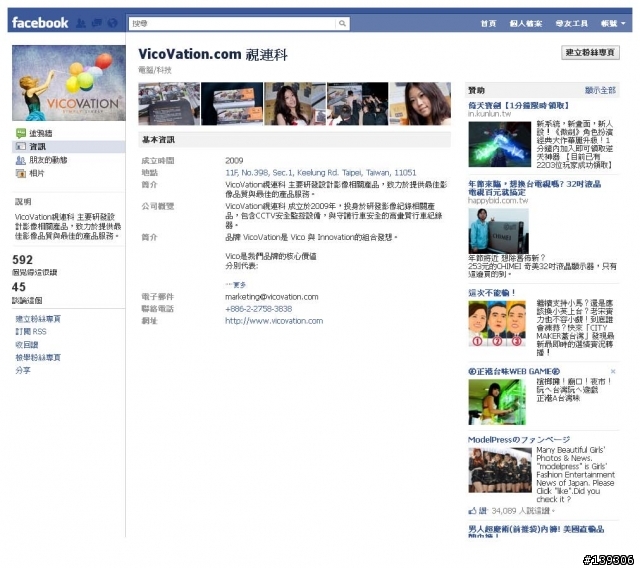The image size is (640, 568).
Task: Click the ModelPress group photo ad image
Action: (500, 470)
